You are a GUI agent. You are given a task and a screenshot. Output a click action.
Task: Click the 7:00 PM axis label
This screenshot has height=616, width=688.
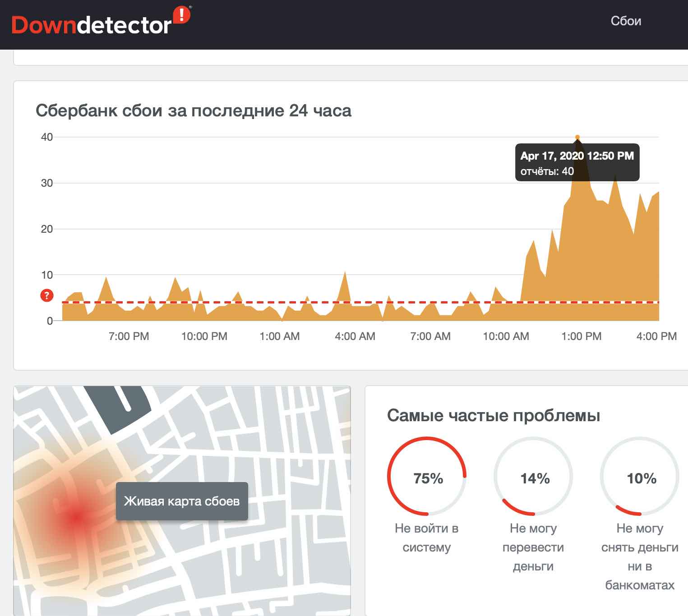129,336
